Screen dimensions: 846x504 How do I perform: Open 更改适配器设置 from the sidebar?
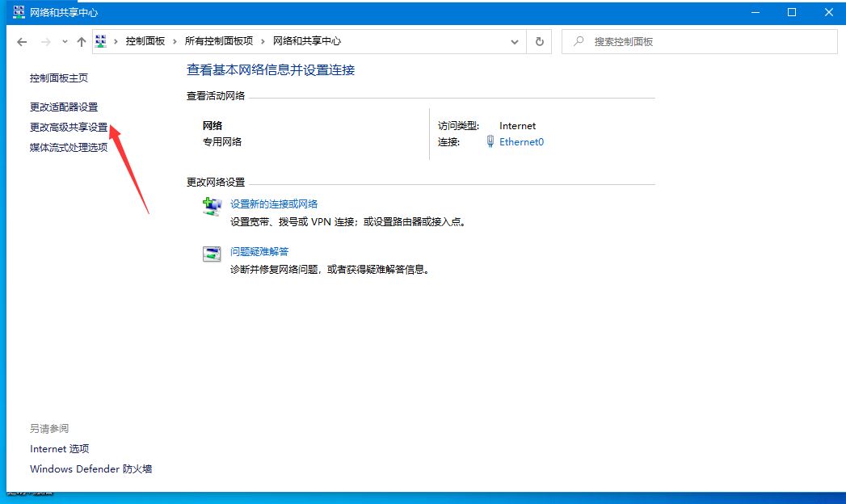(64, 106)
